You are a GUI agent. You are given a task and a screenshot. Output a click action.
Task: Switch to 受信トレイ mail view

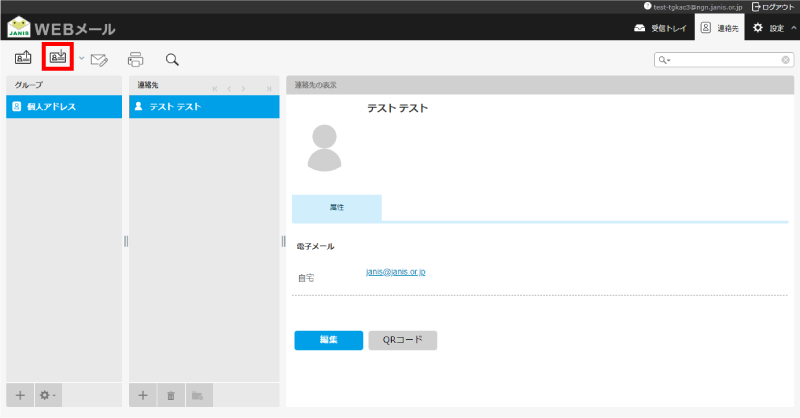click(660, 28)
